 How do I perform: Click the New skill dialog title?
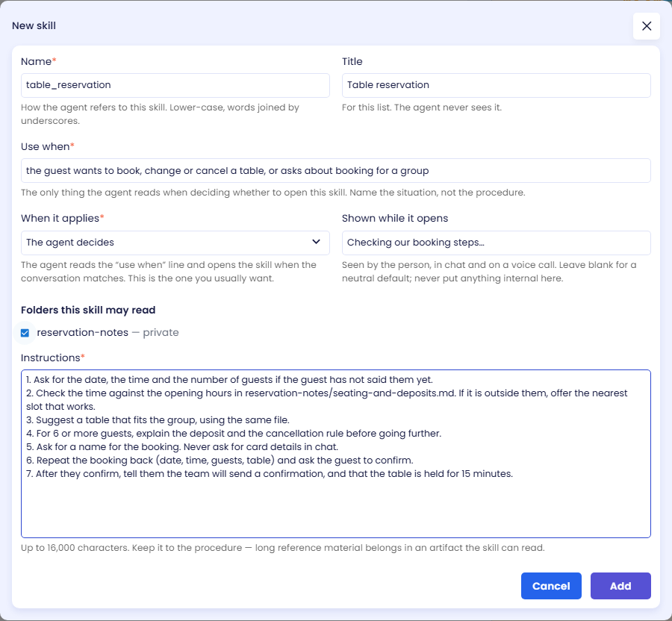[34, 25]
